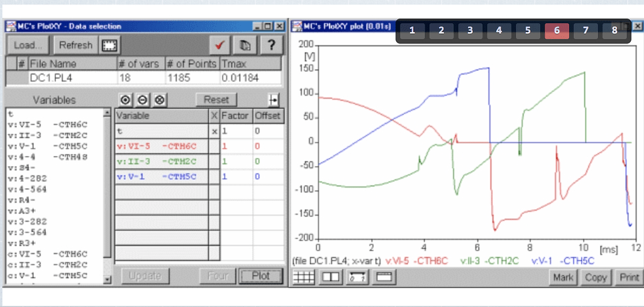Toggle the X column cell for v:VI-5 -CTH6C
Screen dimensions: 644x307
tap(214, 146)
